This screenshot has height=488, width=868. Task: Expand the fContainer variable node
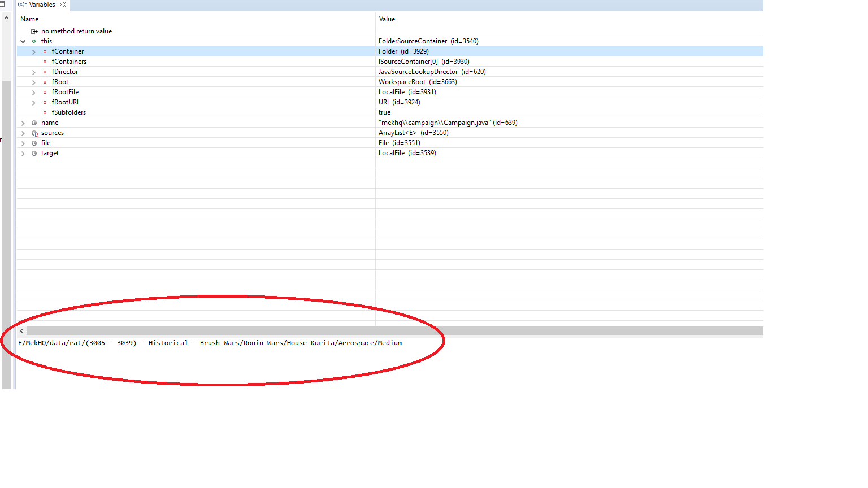pyautogui.click(x=33, y=51)
